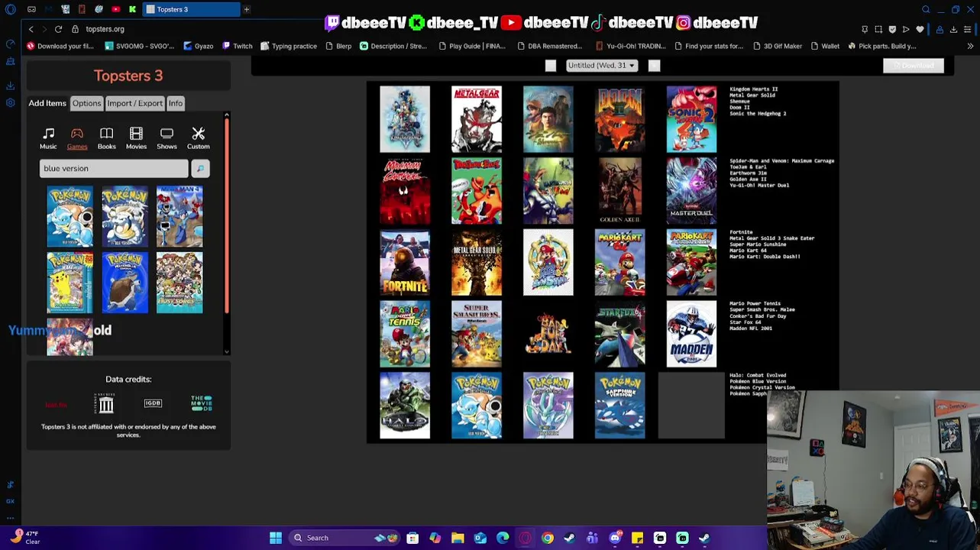Click the Madden cover in the chart
The image size is (980, 550).
691,334
